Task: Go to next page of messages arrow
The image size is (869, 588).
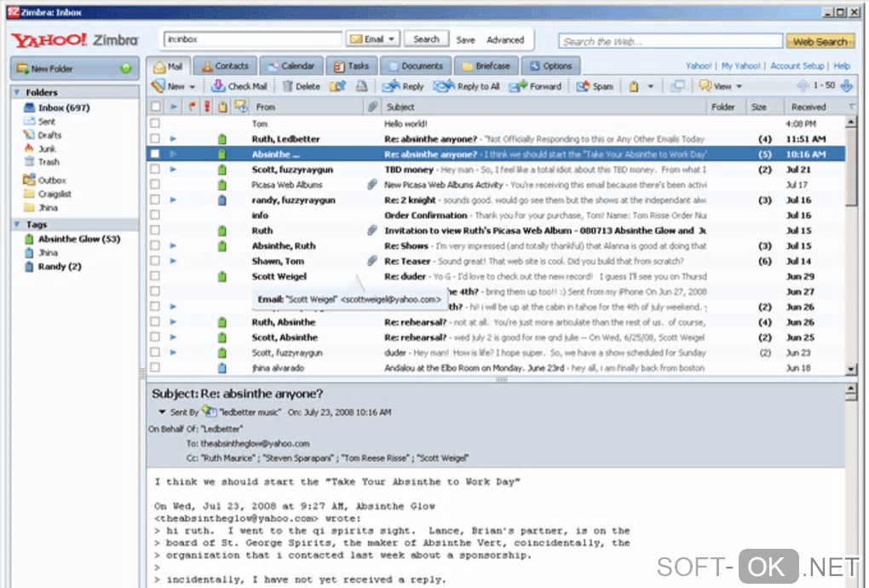Action: [847, 85]
